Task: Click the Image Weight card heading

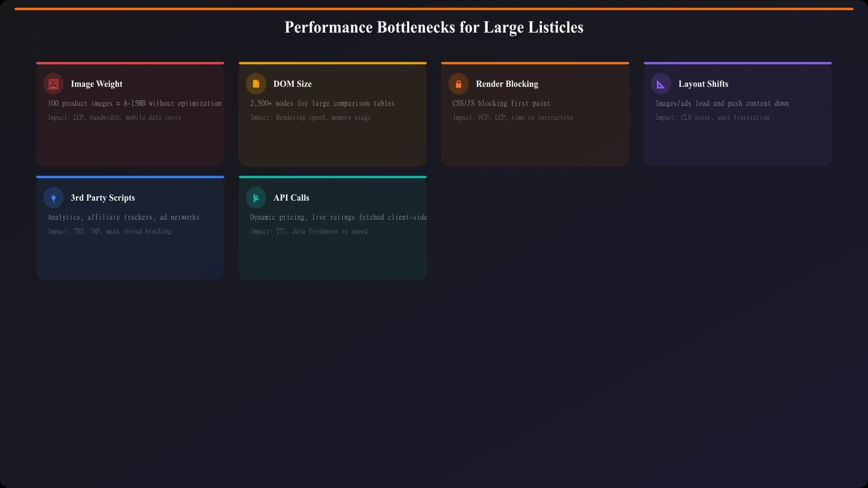Action: click(x=96, y=84)
